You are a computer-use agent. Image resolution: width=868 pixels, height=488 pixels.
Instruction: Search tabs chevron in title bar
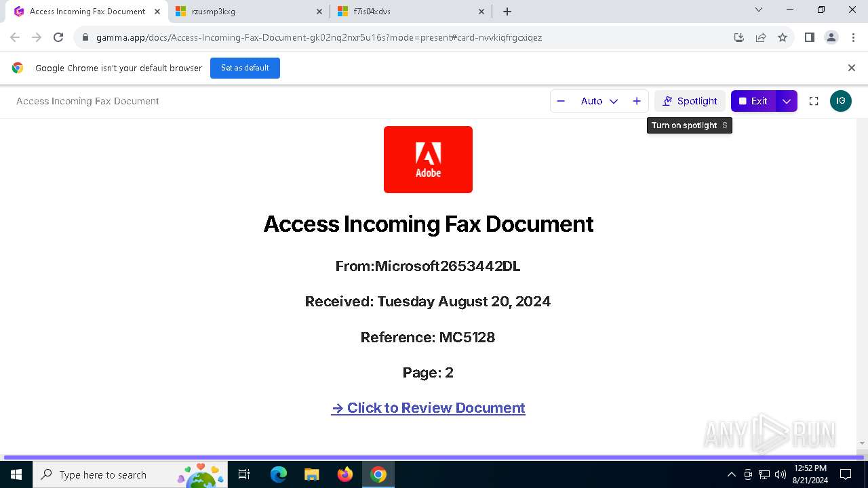[x=759, y=9]
